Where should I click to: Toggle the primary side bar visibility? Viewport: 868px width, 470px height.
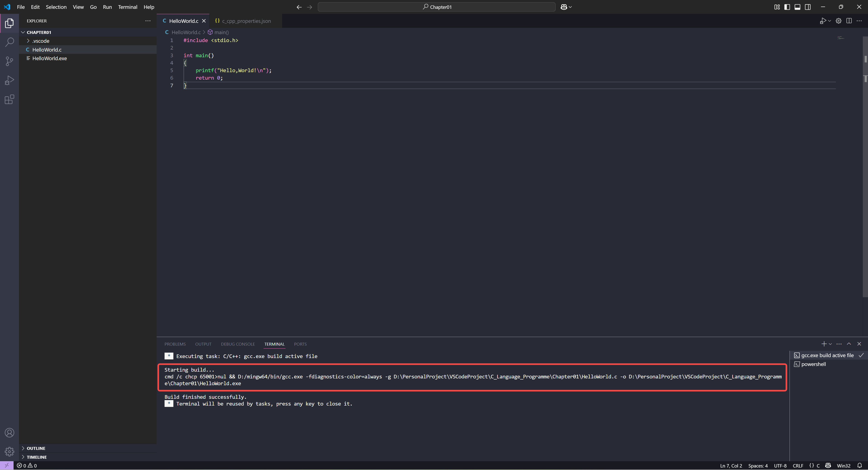coord(787,7)
